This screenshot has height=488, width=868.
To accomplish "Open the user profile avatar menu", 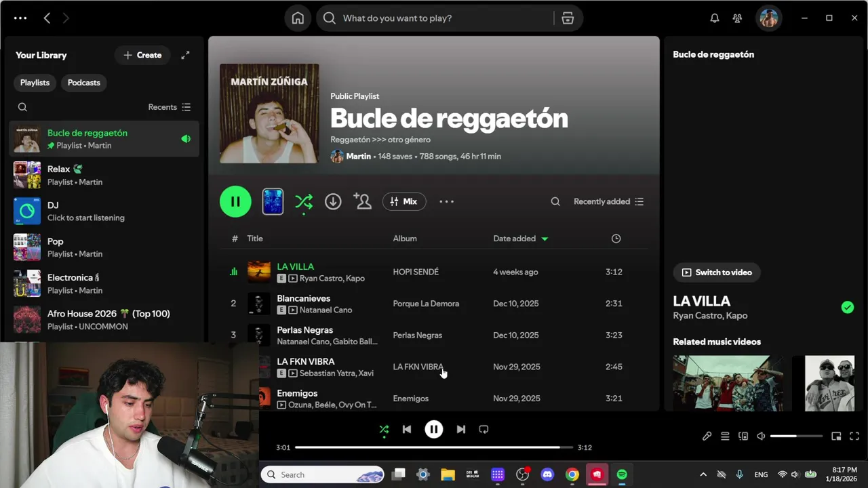I will 768,18.
